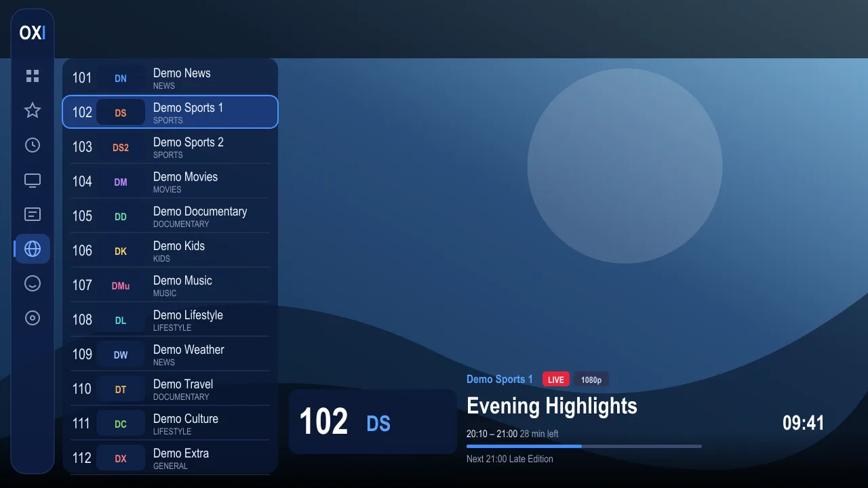
Task: Select the globe icon in sidebar
Action: pyautogui.click(x=33, y=249)
